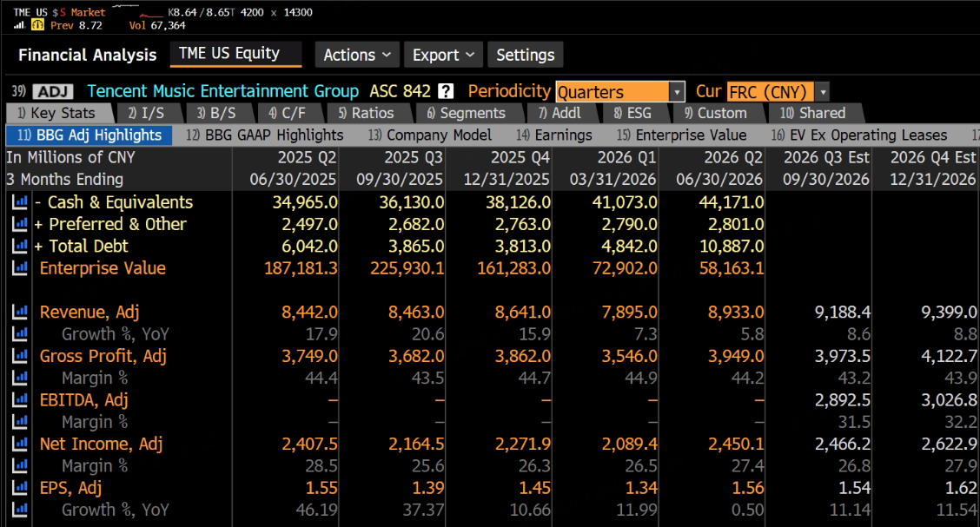Select BBG GAAP Highlights sub-tab
The image size is (980, 527).
265,135
